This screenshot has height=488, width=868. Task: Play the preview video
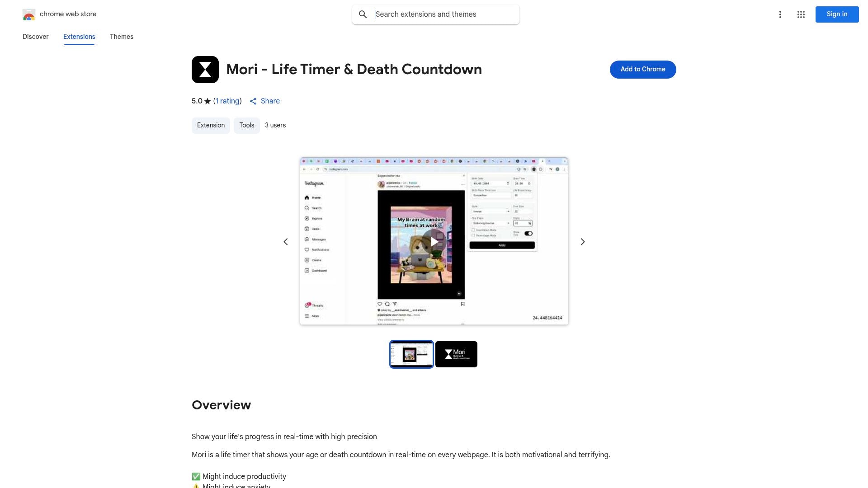(434, 242)
